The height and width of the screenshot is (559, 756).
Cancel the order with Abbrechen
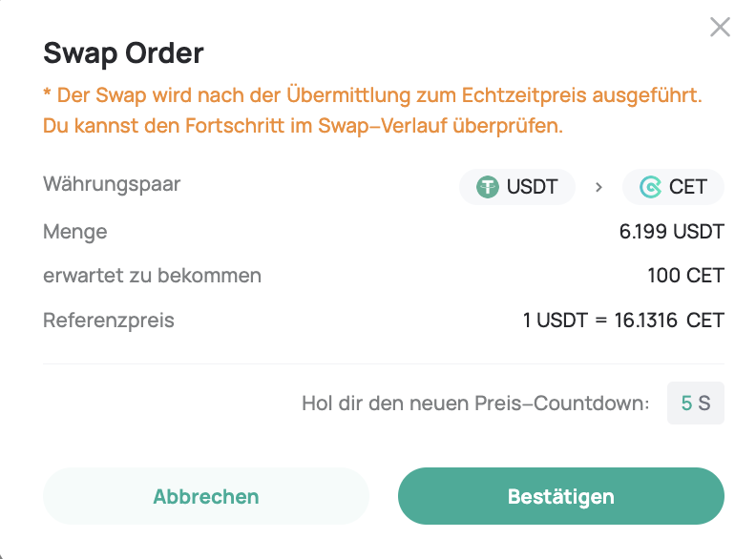pos(206,496)
